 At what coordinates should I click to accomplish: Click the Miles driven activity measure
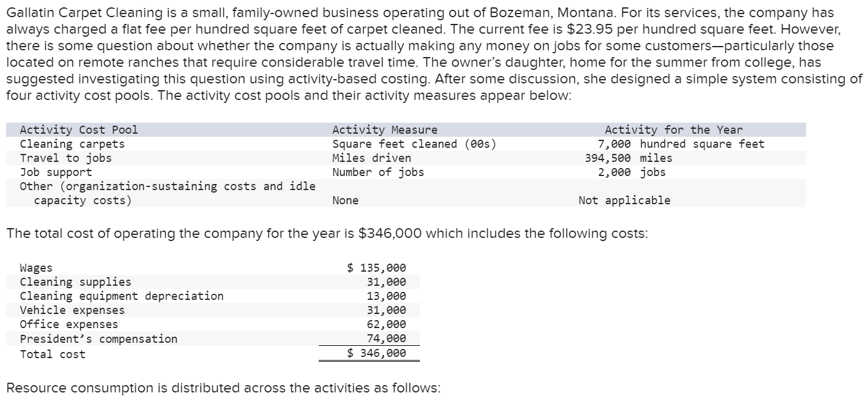(371, 158)
